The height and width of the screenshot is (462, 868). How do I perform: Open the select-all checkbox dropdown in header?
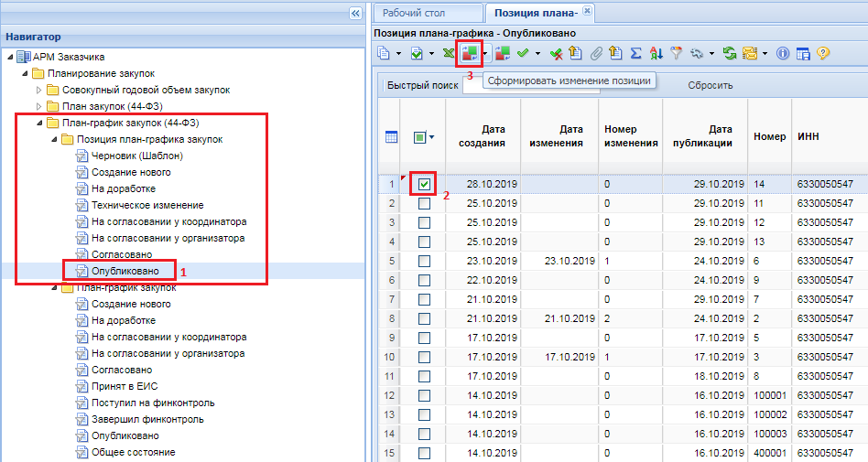(431, 137)
